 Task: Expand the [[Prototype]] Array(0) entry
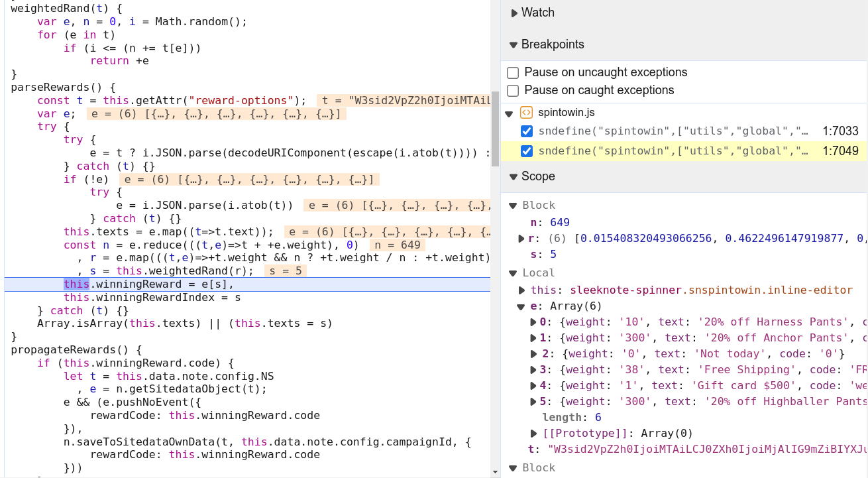click(x=534, y=434)
